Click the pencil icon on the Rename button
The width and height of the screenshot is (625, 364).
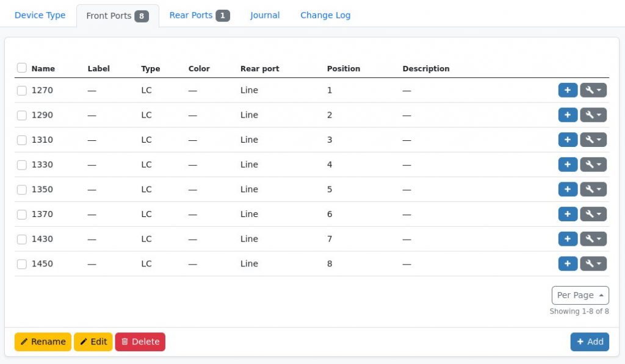click(x=27, y=341)
